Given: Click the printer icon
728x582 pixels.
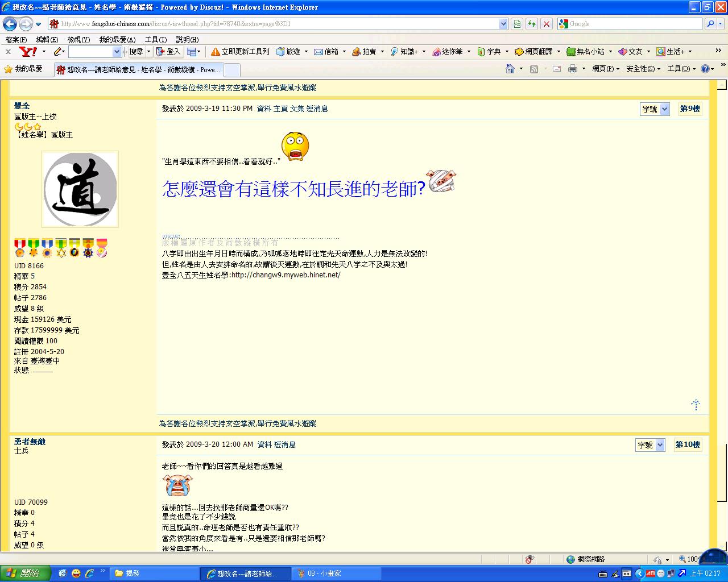Looking at the screenshot, I should [x=572, y=69].
